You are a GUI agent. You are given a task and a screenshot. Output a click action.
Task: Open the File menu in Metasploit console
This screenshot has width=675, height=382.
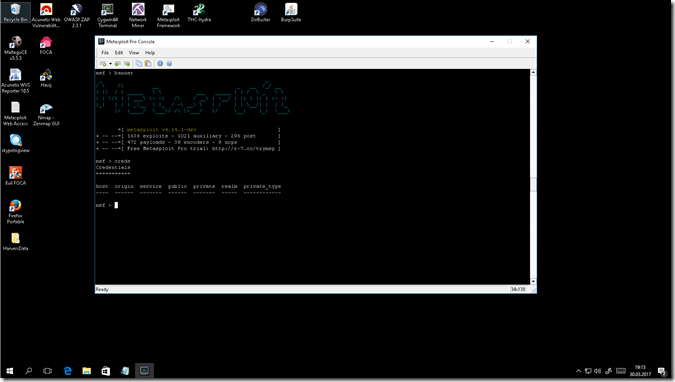pos(105,53)
